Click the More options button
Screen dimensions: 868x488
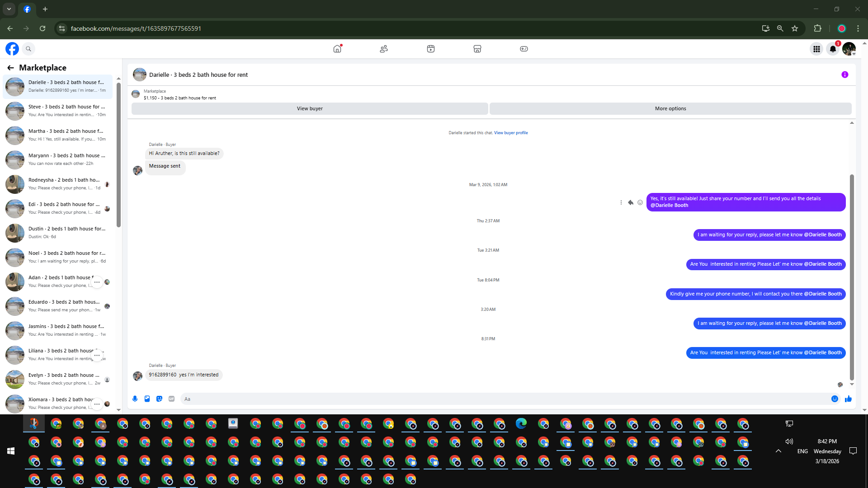[x=670, y=108]
